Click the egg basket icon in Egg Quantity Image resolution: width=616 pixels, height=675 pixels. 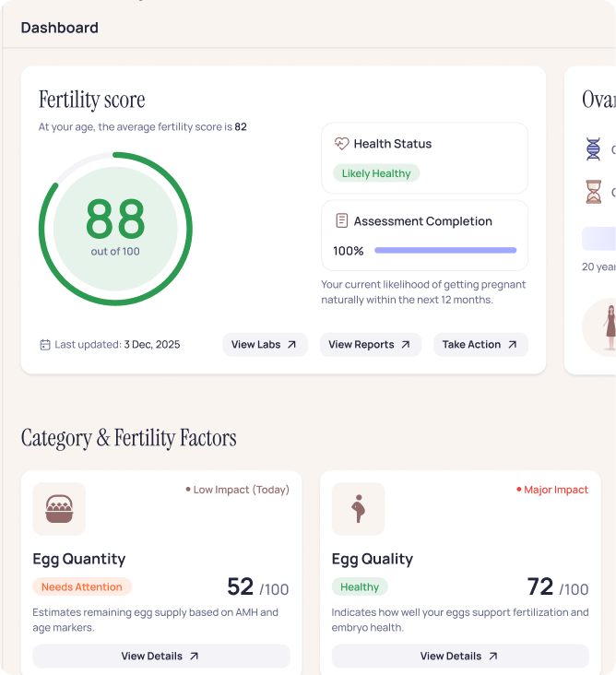[x=59, y=509]
